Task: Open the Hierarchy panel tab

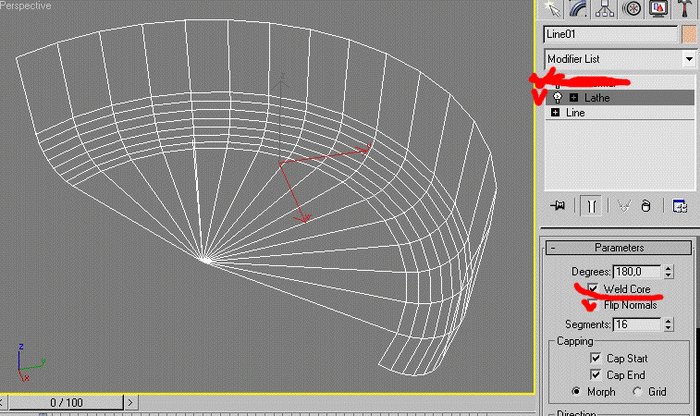Action: point(606,9)
